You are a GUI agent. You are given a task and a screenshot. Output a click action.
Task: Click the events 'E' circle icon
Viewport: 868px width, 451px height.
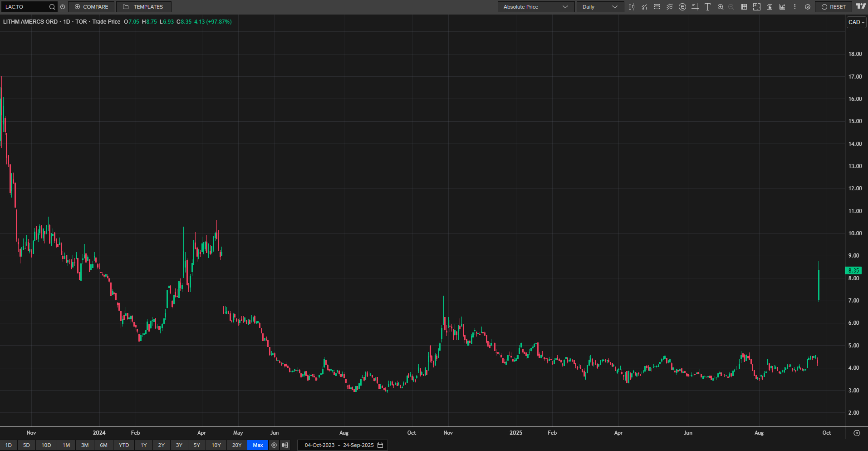point(682,7)
